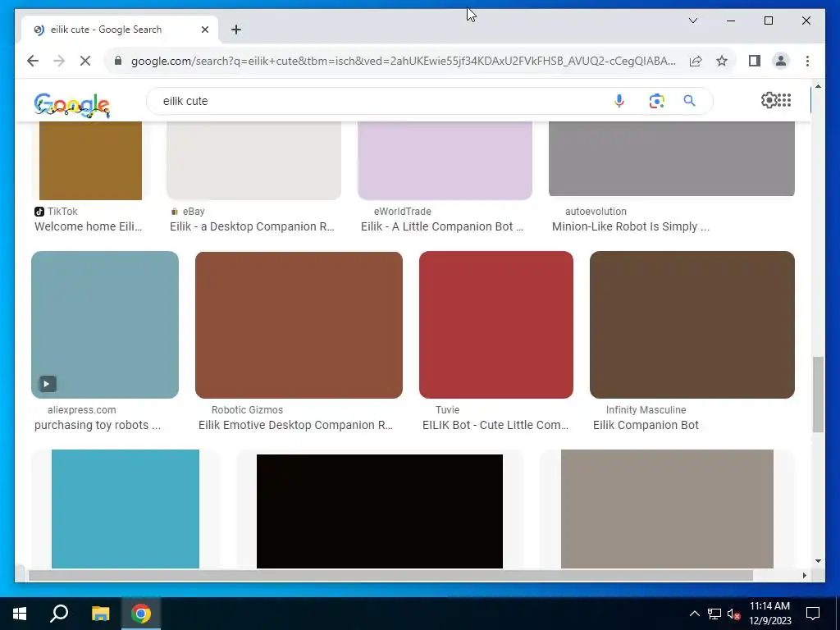
Task: Open network status tray icon
Action: (x=714, y=614)
